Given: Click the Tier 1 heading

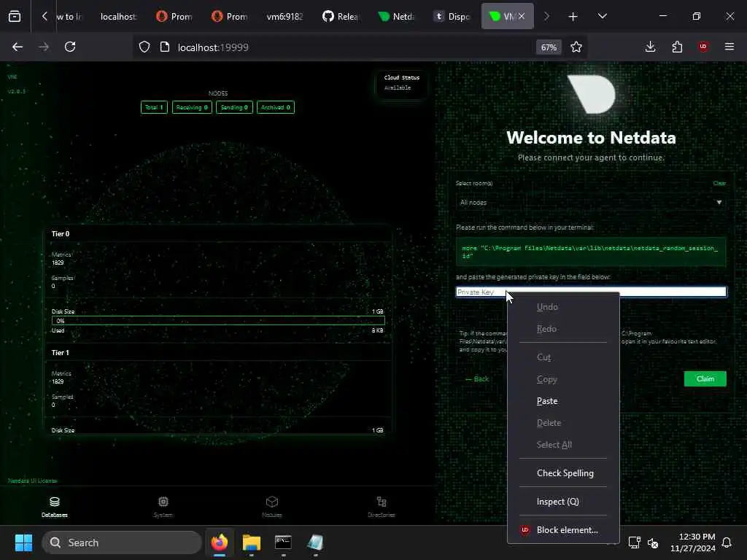Looking at the screenshot, I should 60,353.
